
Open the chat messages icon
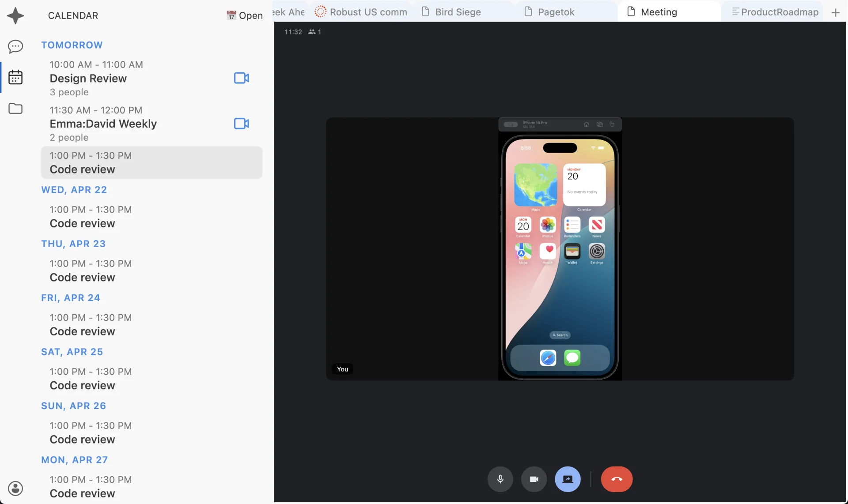(x=16, y=46)
